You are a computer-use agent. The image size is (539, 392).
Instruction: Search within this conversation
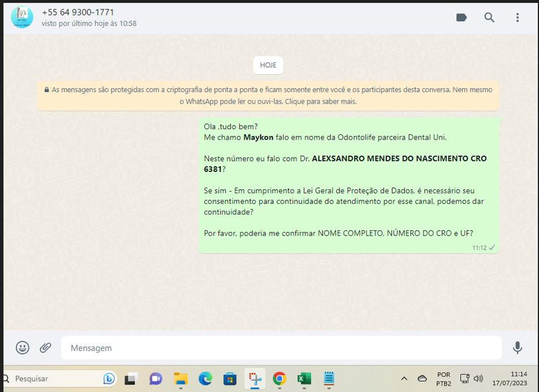pos(489,17)
